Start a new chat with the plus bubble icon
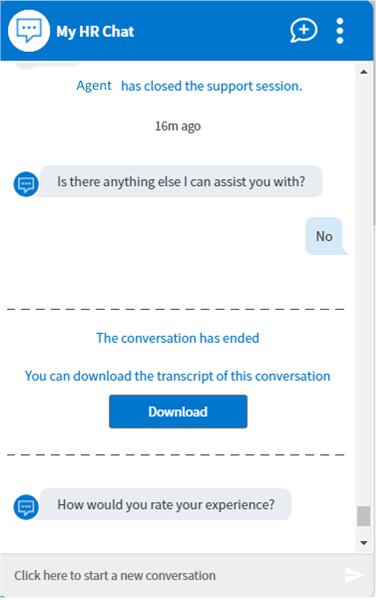The width and height of the screenshot is (376, 600). tap(303, 31)
